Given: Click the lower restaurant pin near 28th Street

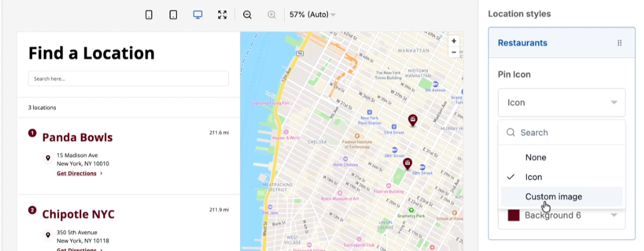Looking at the screenshot, I should [407, 164].
